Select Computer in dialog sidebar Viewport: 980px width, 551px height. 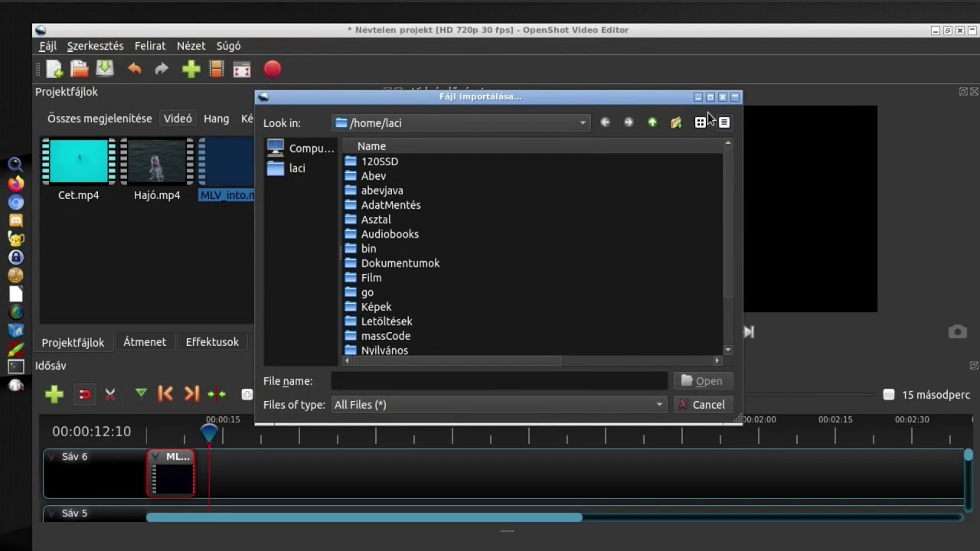coord(301,148)
